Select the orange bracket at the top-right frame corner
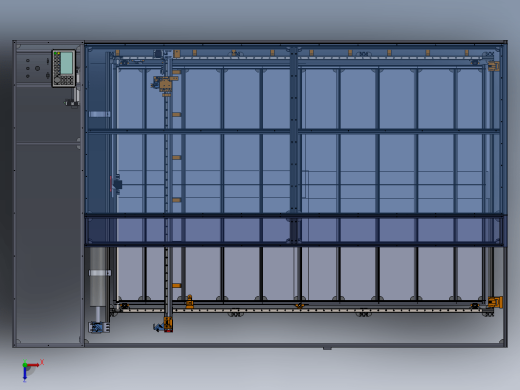Image resolution: width=520 pixels, height=390 pixels. click(x=494, y=66)
